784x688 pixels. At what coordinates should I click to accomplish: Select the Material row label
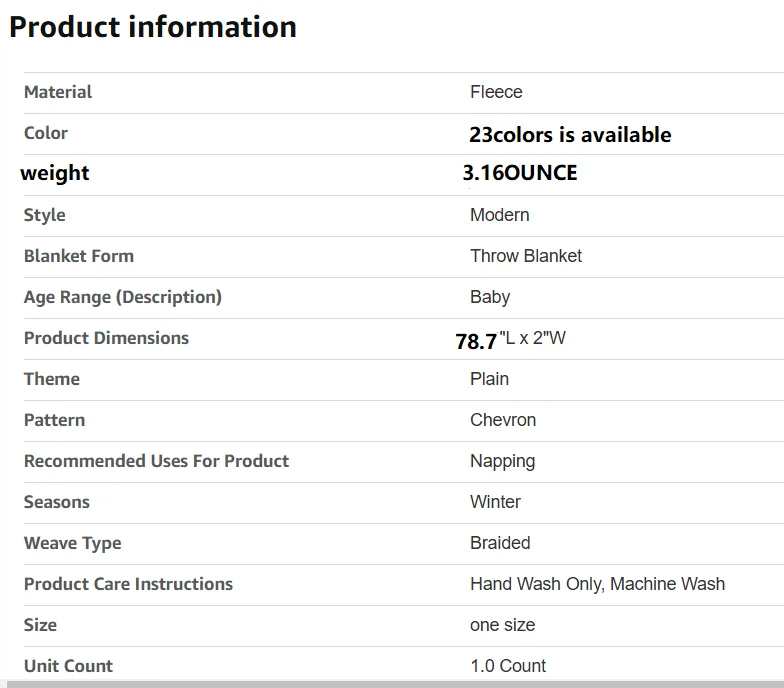pyautogui.click(x=58, y=92)
